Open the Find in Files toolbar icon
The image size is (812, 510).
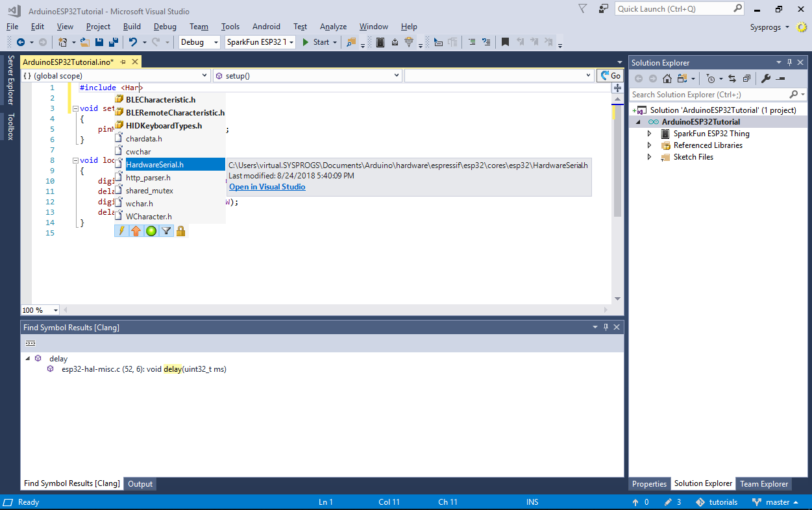click(x=351, y=42)
